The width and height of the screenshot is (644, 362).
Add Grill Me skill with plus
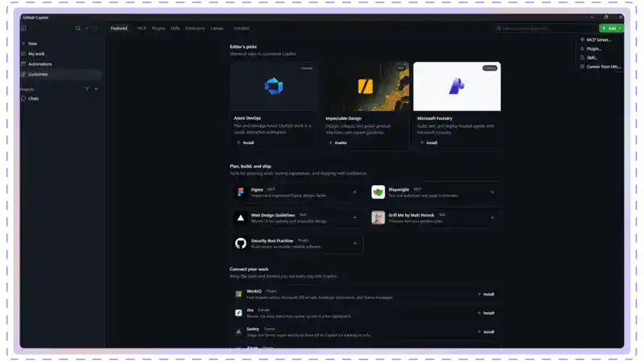coord(492,217)
